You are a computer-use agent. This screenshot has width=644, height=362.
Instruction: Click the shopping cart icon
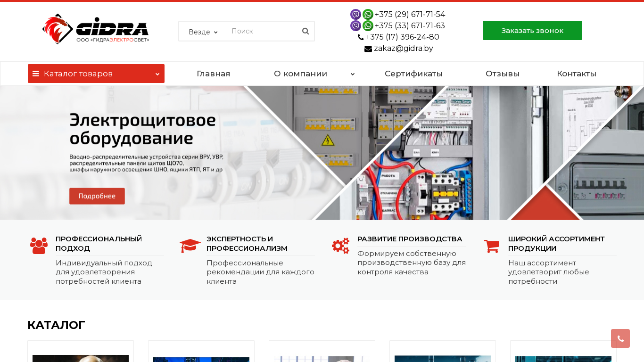pos(491,246)
